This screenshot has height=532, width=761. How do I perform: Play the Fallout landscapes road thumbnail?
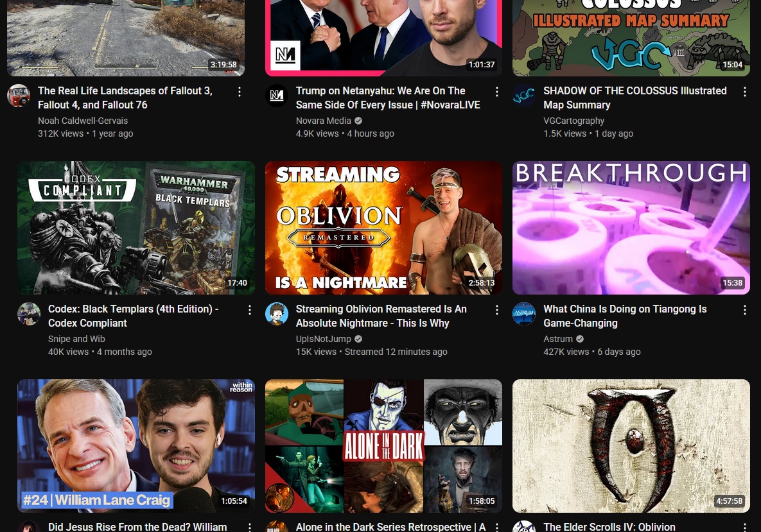126,38
